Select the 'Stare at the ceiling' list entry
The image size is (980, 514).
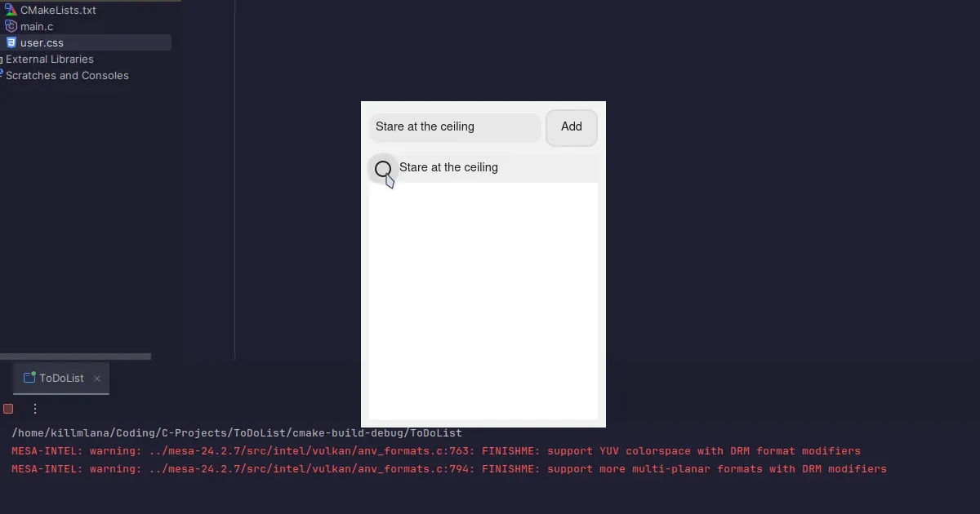click(448, 167)
